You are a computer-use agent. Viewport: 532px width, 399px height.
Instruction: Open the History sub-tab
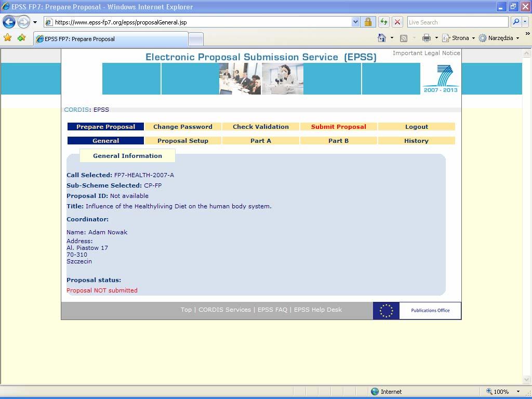click(416, 140)
